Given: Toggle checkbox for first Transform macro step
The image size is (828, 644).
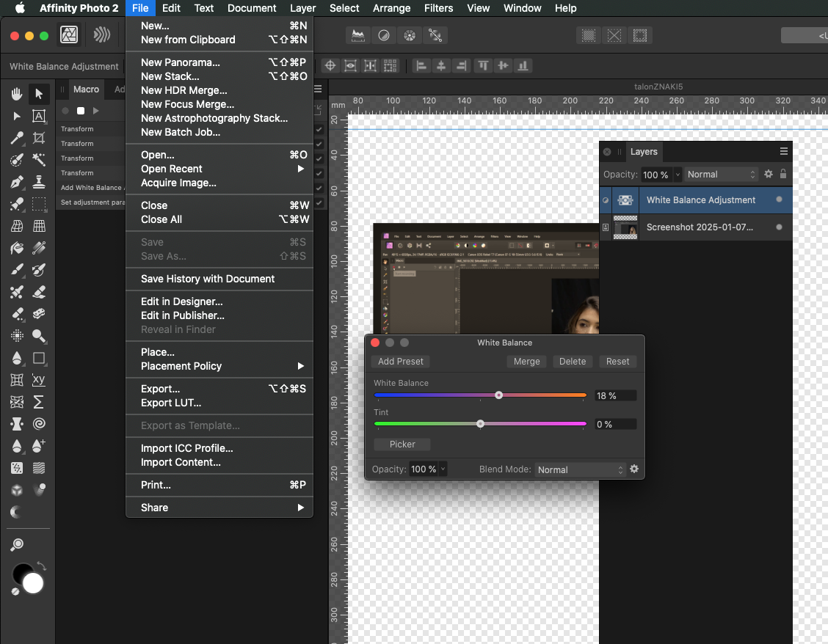Looking at the screenshot, I should coord(319,129).
